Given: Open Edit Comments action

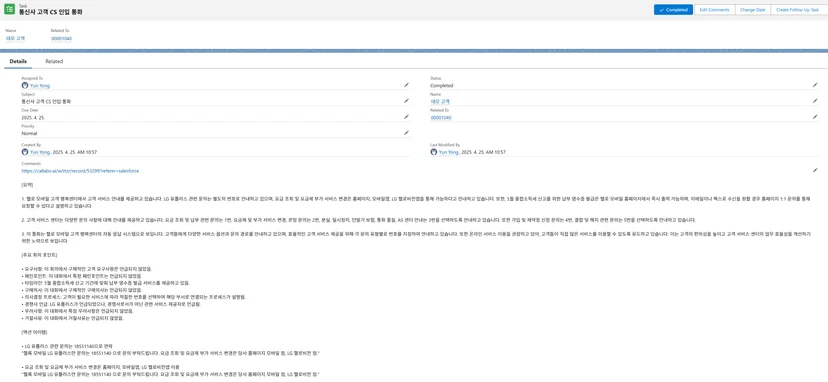Looking at the screenshot, I should [714, 10].
